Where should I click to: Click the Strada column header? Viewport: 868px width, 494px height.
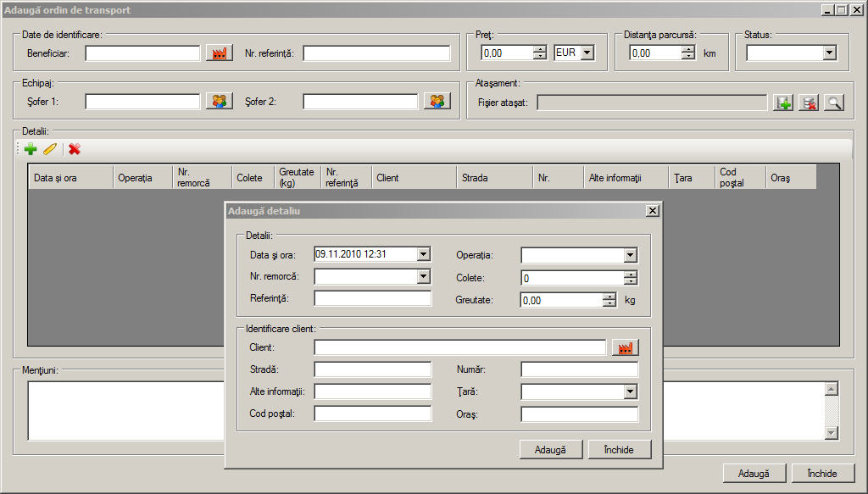point(495,178)
